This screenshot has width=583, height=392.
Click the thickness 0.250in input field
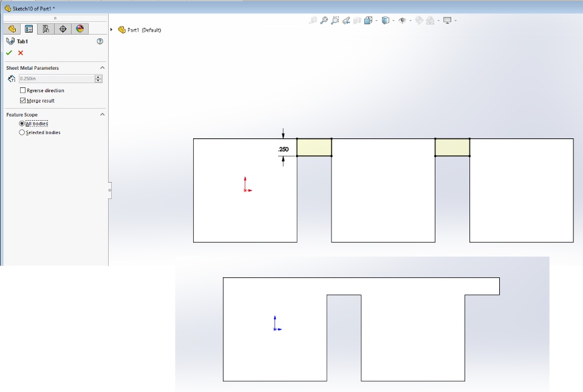click(56, 78)
